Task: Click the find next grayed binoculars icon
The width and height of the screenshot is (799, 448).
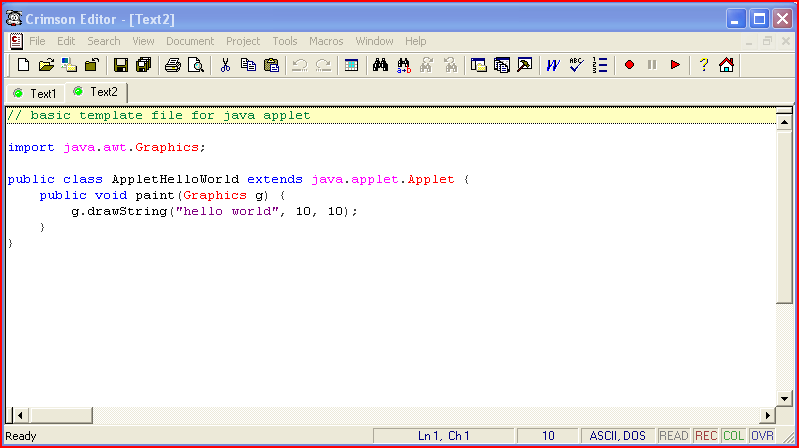Action: click(x=427, y=65)
